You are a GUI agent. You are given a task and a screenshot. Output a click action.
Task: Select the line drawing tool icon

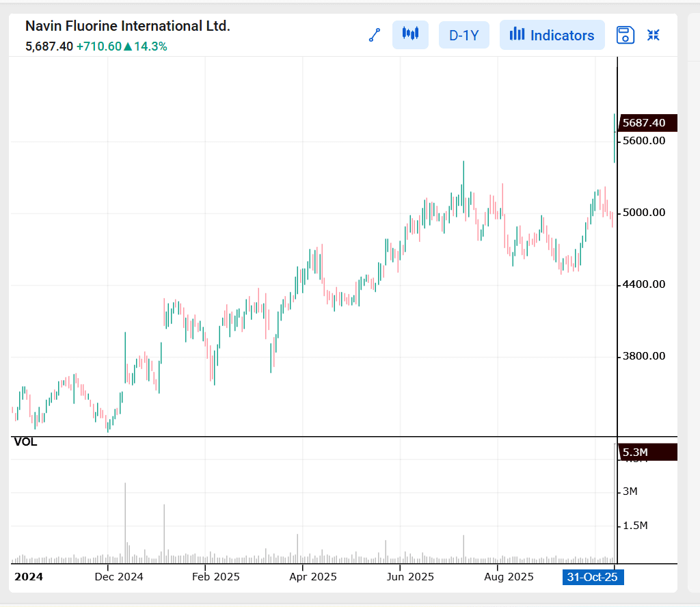pos(375,35)
